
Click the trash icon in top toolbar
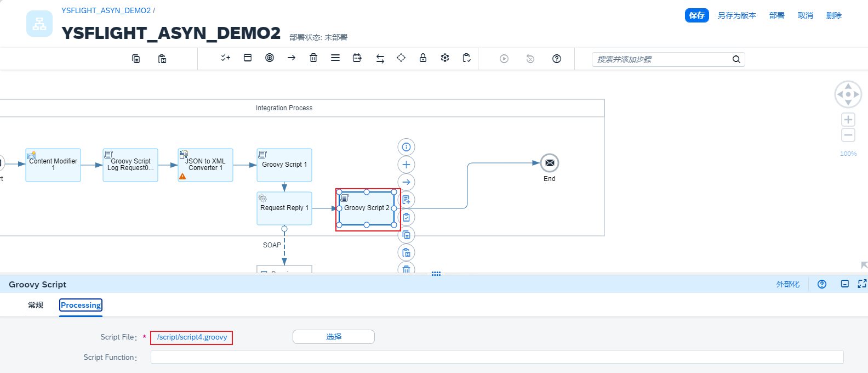(x=313, y=58)
